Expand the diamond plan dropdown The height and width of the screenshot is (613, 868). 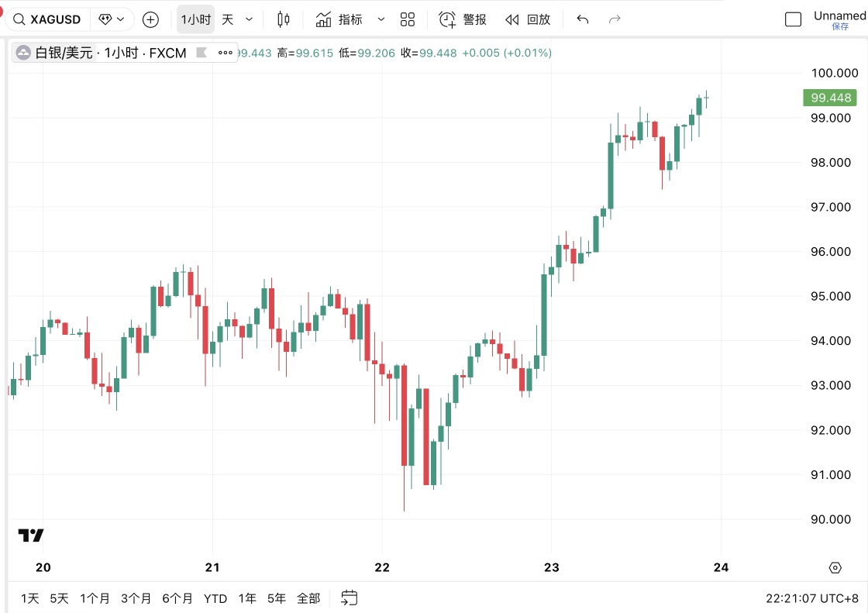coord(112,19)
